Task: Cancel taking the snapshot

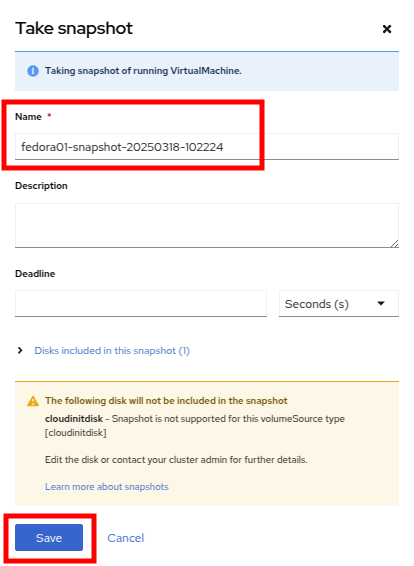Action: [126, 538]
